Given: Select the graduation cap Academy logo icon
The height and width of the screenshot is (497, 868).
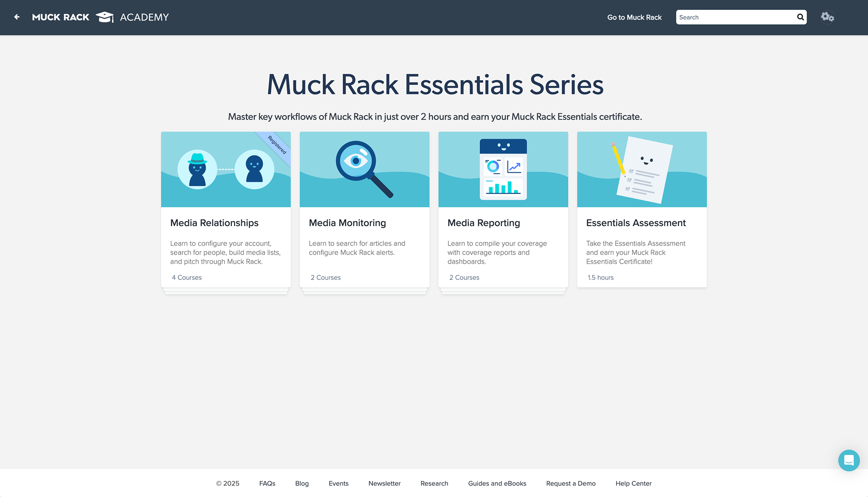Looking at the screenshot, I should [104, 17].
